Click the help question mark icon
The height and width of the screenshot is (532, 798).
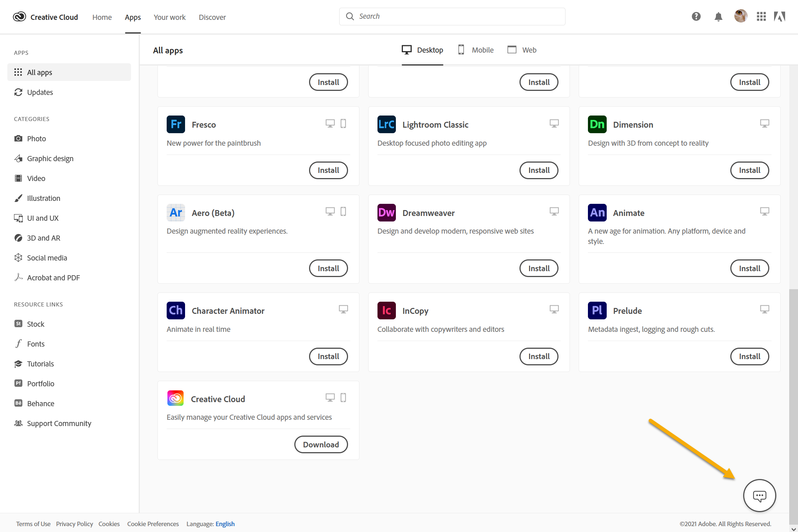(696, 17)
